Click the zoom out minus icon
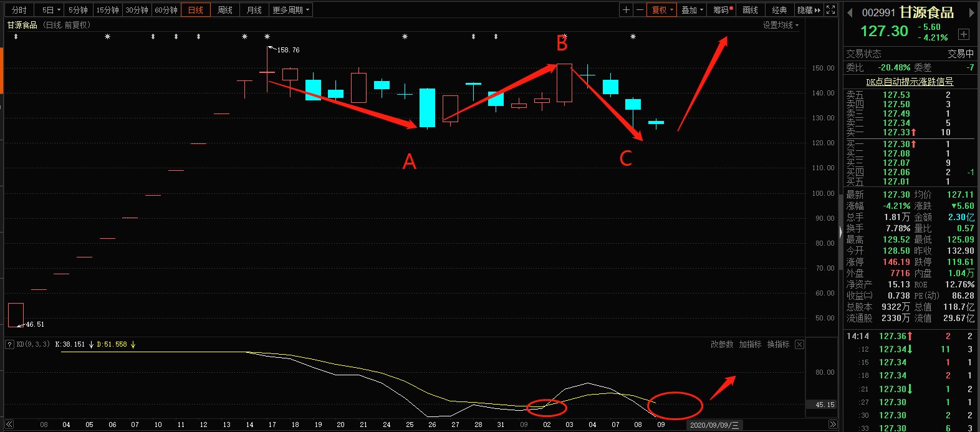The image size is (980, 432). pos(640,10)
